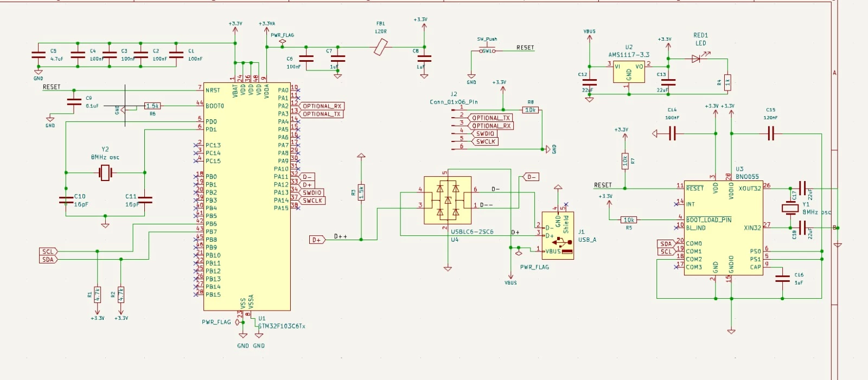Click the STM32F103C6Tx value text
The height and width of the screenshot is (380, 868).
[x=282, y=326]
